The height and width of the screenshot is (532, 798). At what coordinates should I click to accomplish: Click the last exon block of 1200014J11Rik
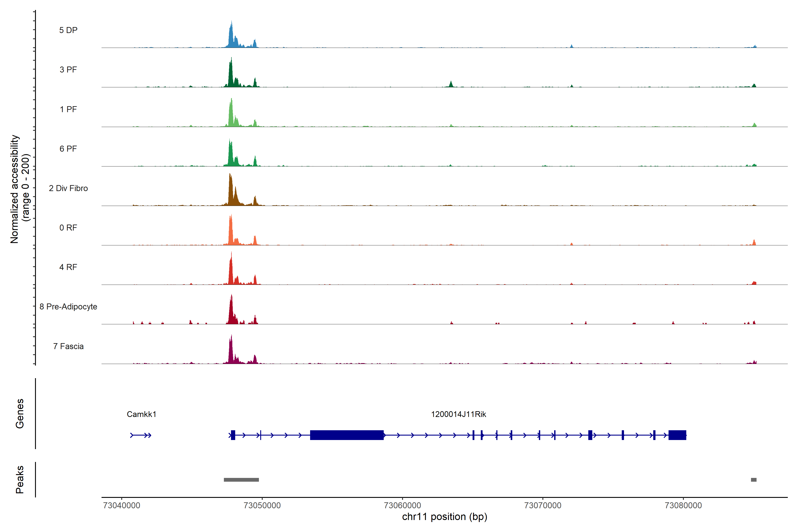(x=677, y=435)
